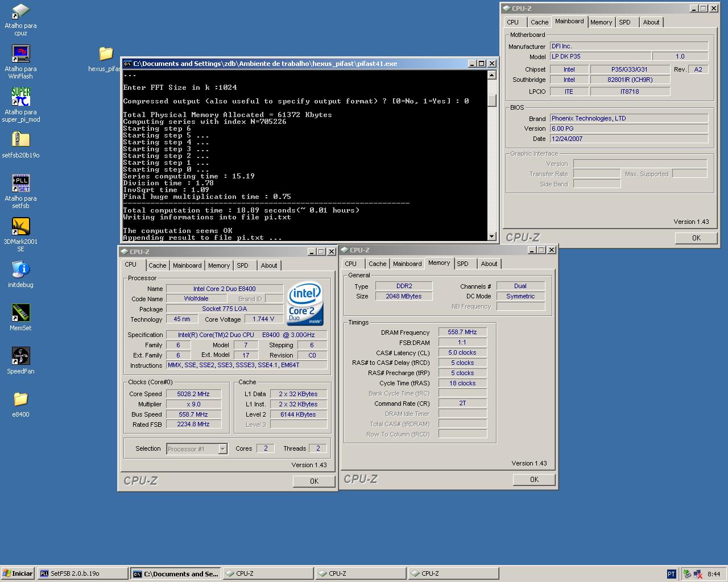Viewport: 728px width, 582px height.
Task: Click the console scrollbar up arrow
Action: point(492,75)
